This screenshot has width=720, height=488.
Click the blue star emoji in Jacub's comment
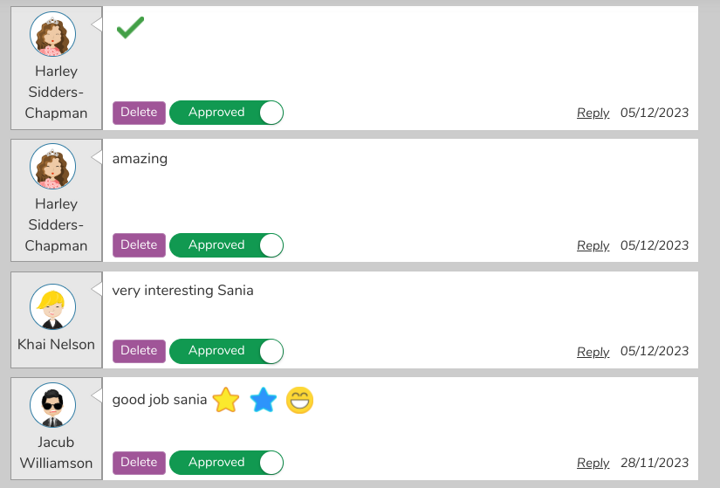(x=263, y=400)
